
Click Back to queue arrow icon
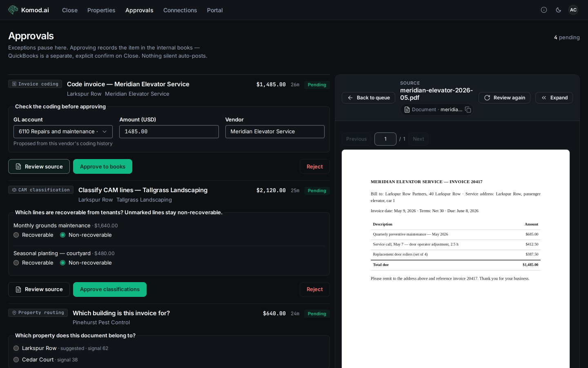click(350, 98)
